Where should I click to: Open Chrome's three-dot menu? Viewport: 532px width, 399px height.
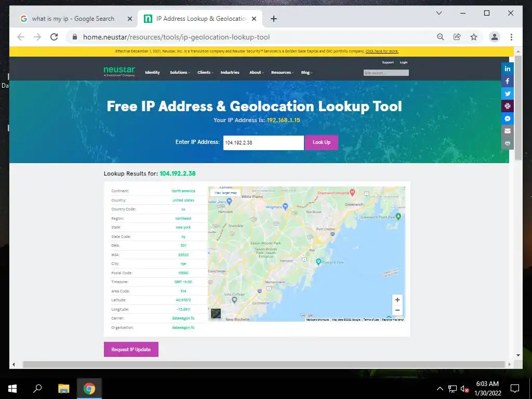[x=511, y=37]
